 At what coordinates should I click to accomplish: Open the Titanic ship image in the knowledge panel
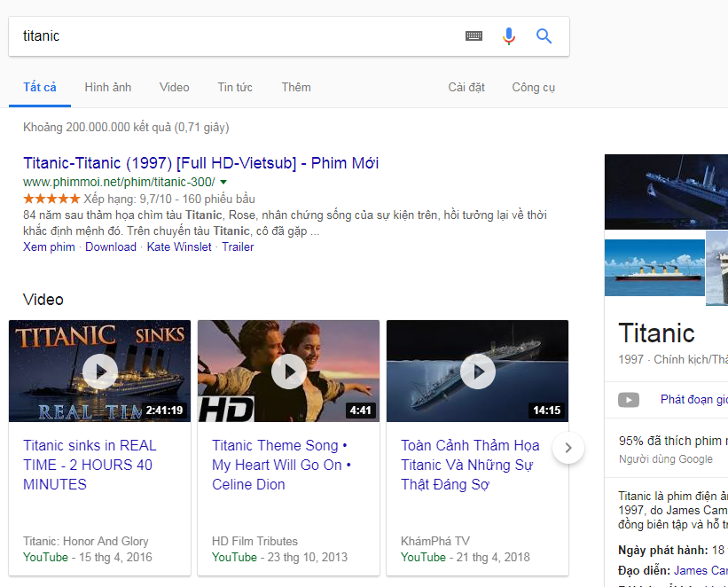click(x=665, y=192)
